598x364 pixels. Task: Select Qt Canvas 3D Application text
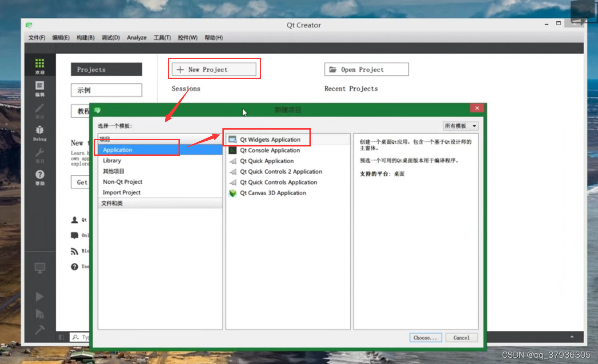pos(273,193)
